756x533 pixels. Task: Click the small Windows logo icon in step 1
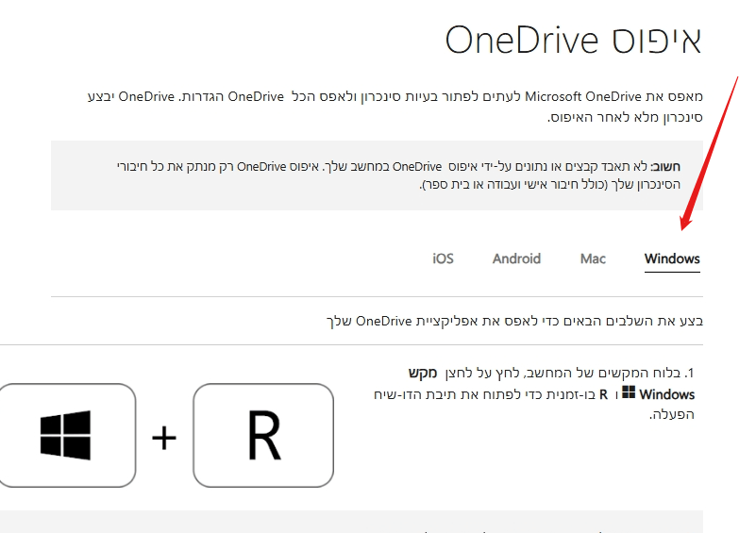pos(629,391)
